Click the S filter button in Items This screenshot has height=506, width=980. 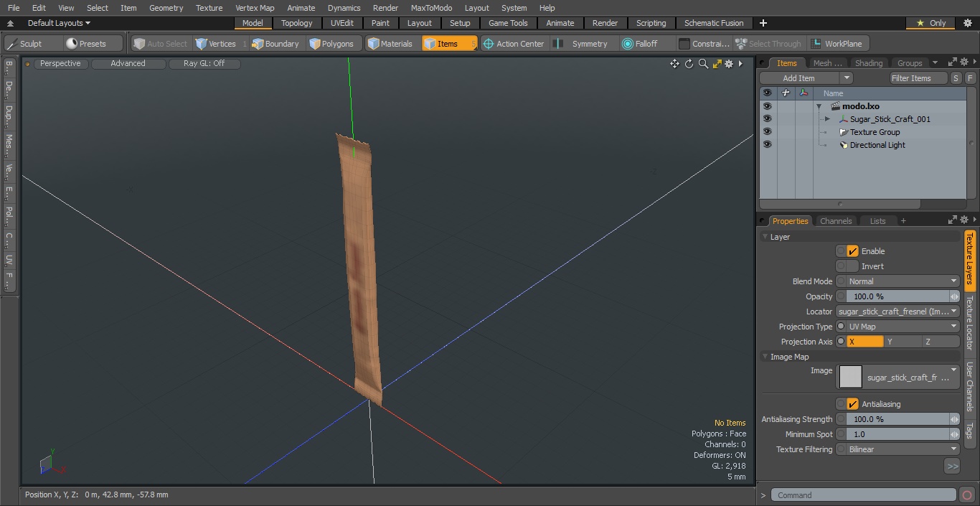point(956,78)
